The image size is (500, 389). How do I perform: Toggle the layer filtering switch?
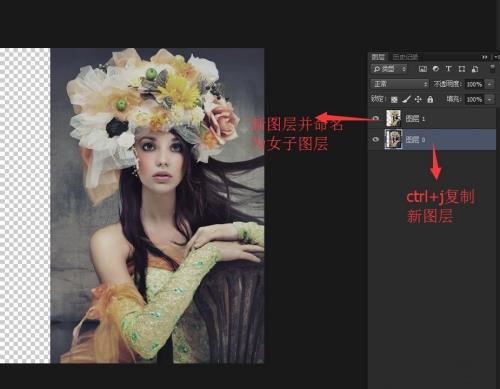click(x=492, y=69)
